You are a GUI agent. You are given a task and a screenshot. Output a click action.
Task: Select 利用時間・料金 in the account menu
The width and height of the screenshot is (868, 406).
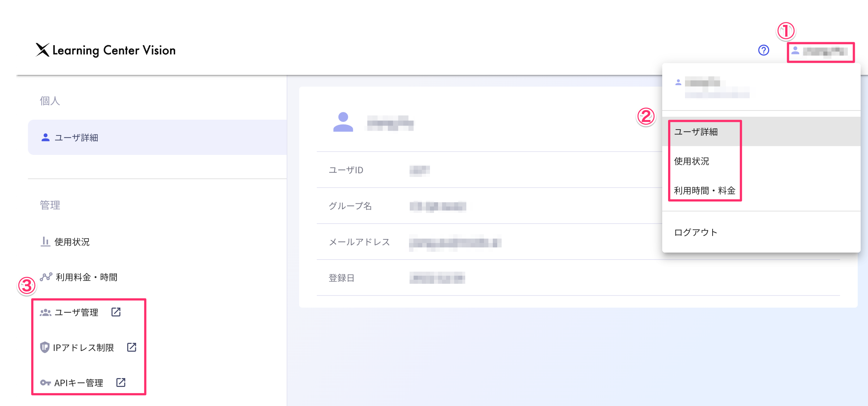click(704, 191)
